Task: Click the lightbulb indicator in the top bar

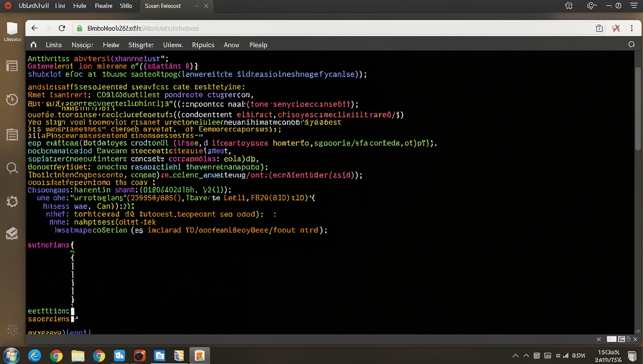Action: 591,6
